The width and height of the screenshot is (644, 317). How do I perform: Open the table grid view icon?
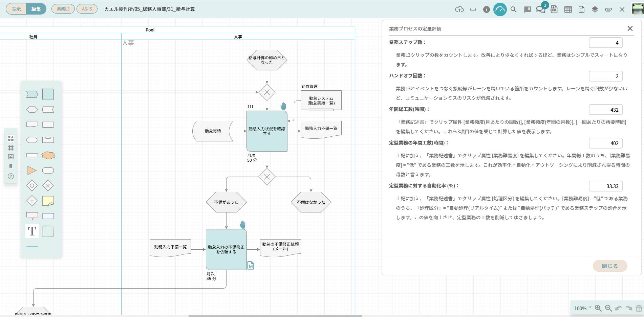click(568, 9)
